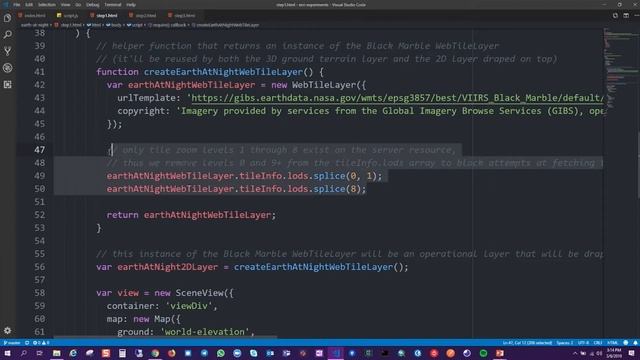The width and height of the screenshot is (640, 360).
Task: Expand createEarthAtNightWebTileLayer breadcrumb item
Action: [226, 25]
